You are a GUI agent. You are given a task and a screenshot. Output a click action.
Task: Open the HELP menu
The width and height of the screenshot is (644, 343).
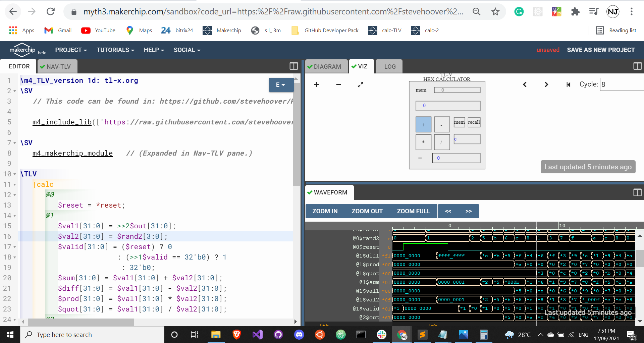coord(154,50)
